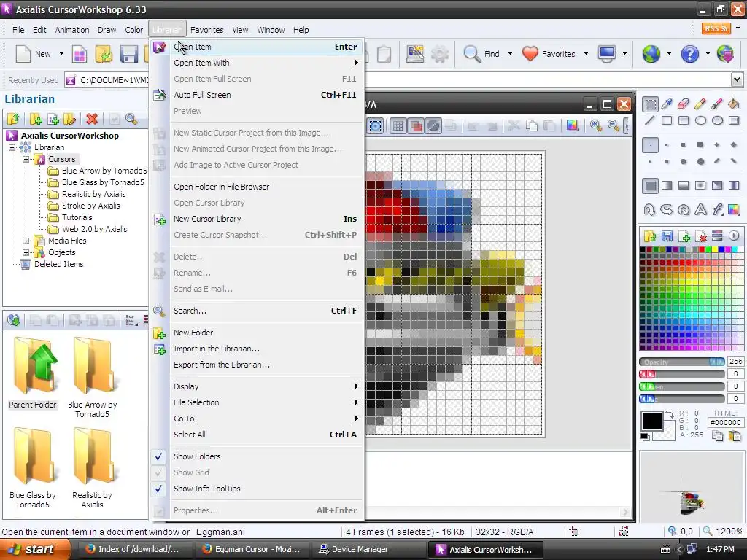Click the blue Help question mark icon
This screenshot has height=560, width=747.
point(689,54)
